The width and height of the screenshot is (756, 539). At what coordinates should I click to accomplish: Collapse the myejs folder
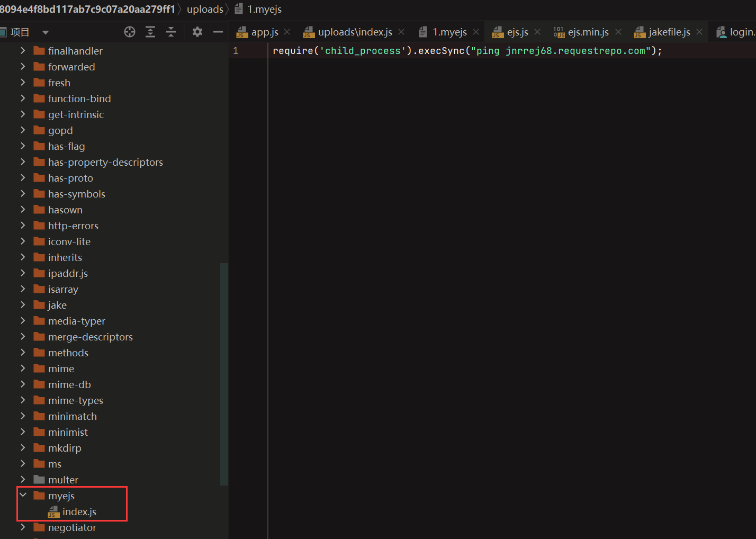23,496
